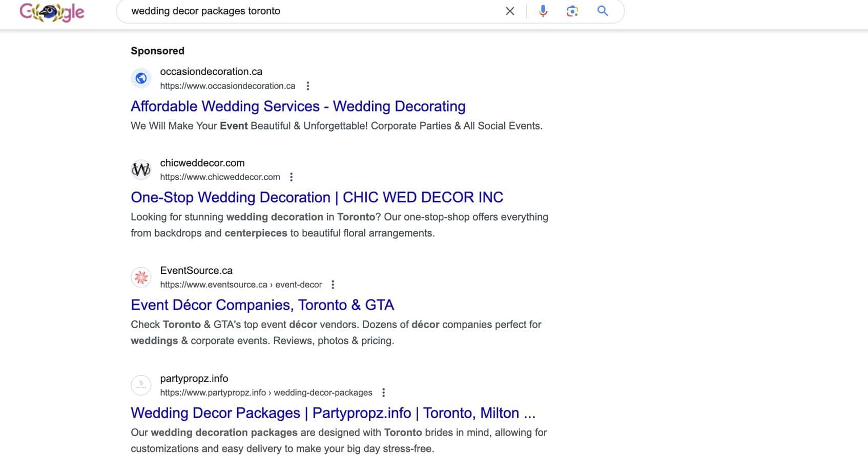
Task: Click the partypropz.info site name
Action: coord(194,378)
